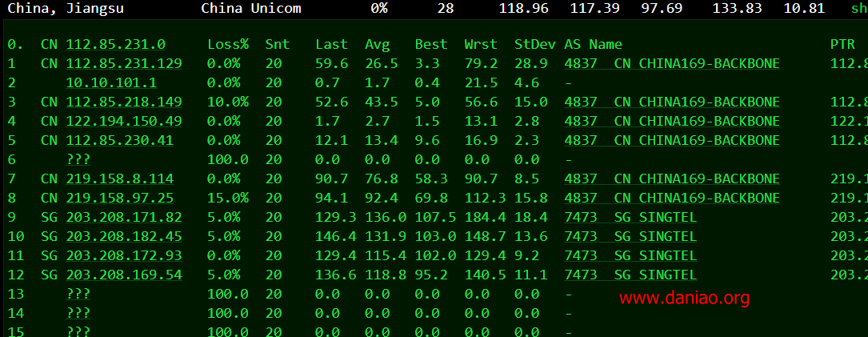Open the 112.85.231.0 hop address link
The width and height of the screenshot is (868, 337).
[x=115, y=44]
